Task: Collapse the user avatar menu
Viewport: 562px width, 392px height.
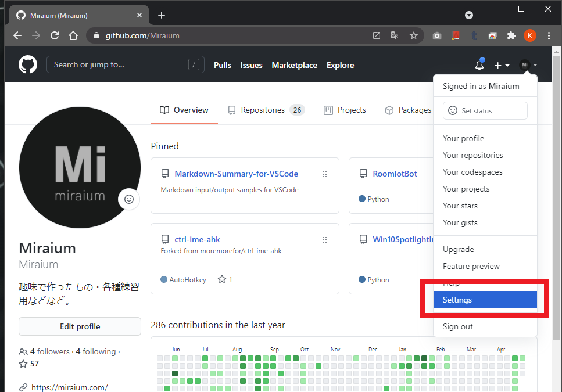Action: pos(528,66)
